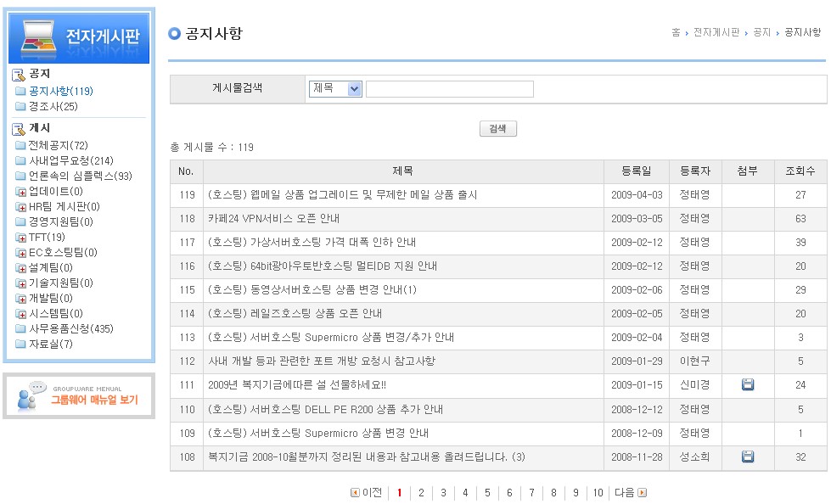Click author 이현구 in row 112
Screen dimensions: 831x504
(x=695, y=361)
